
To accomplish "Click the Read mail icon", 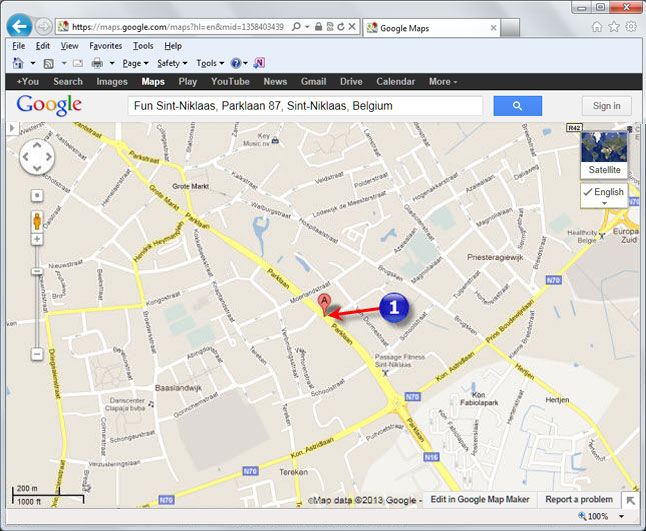I will coord(78,63).
